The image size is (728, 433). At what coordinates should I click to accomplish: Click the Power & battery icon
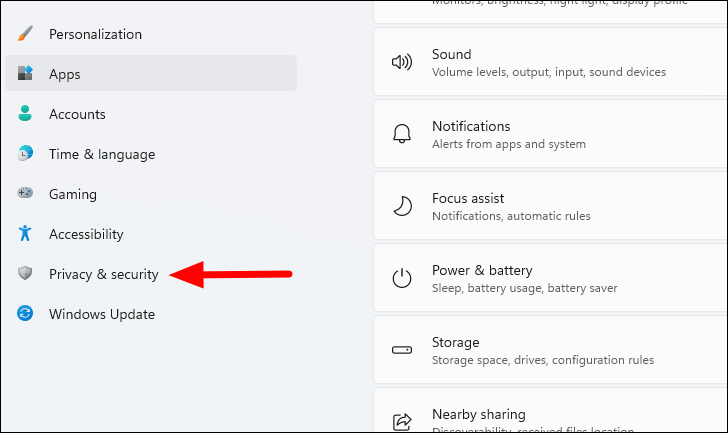pos(402,278)
